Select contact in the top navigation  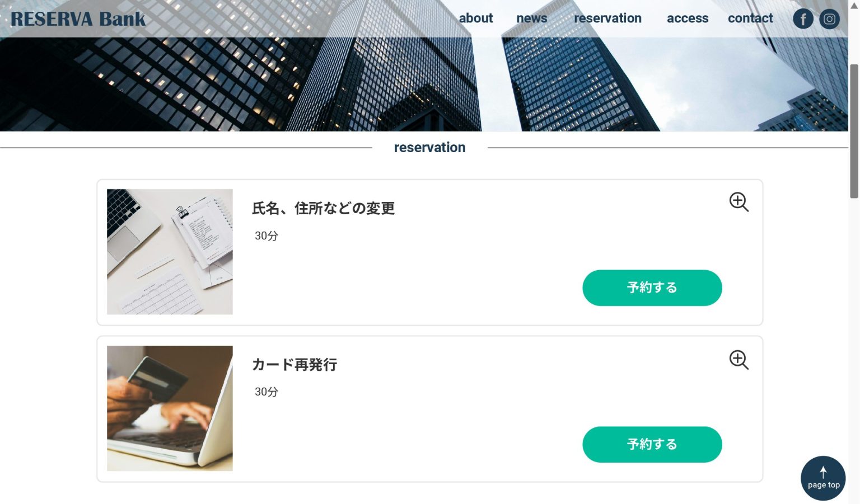click(750, 18)
